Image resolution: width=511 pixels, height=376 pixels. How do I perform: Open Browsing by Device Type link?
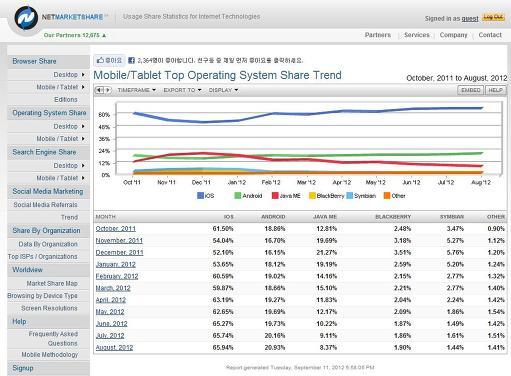click(42, 296)
